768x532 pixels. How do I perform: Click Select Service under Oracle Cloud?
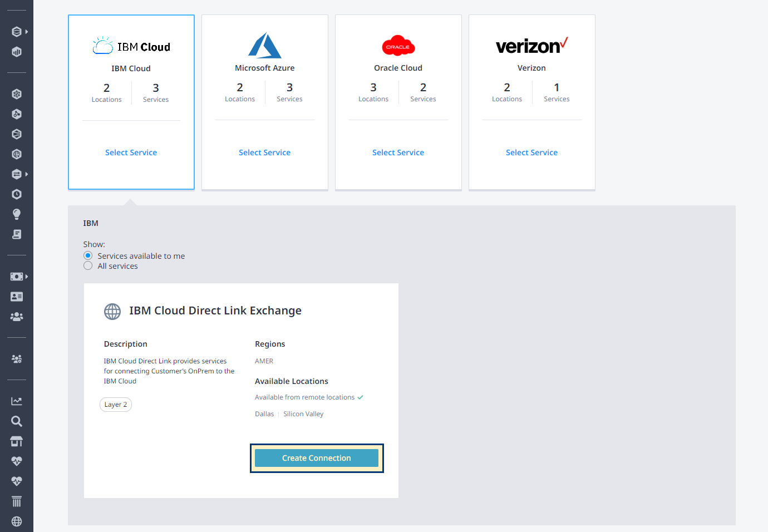[x=398, y=152]
